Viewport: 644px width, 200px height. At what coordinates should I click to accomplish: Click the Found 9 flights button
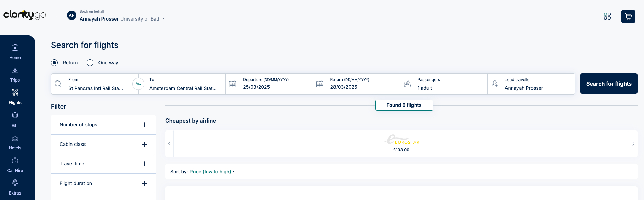(x=404, y=105)
